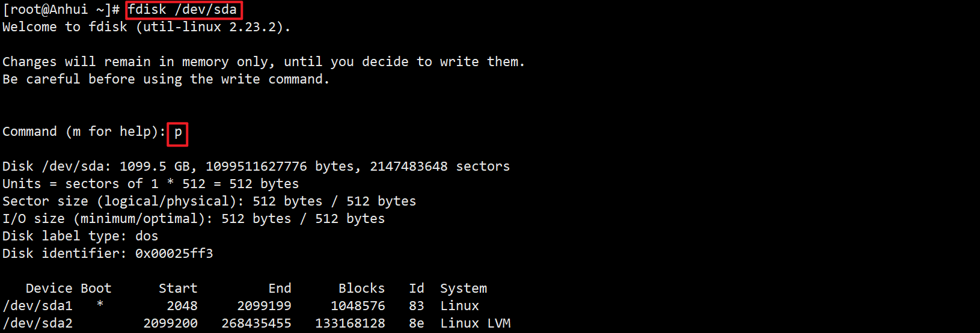Image resolution: width=980 pixels, height=333 pixels.
Task: Click the Device column header
Action: click(49, 289)
